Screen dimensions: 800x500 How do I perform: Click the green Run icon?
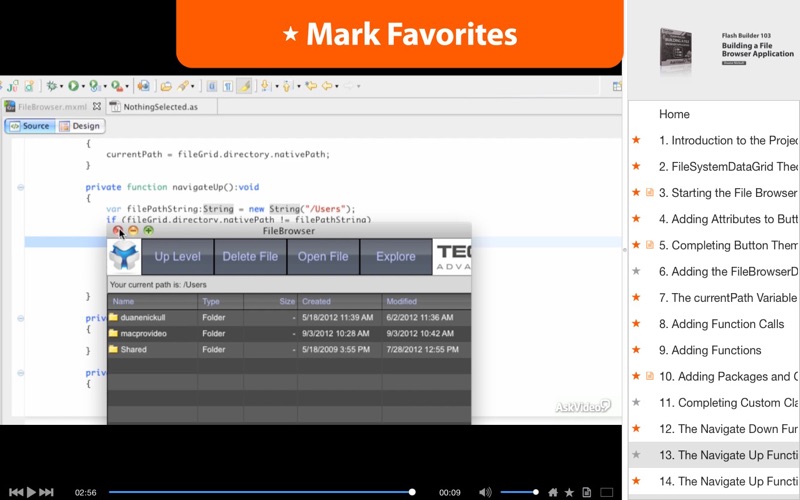tap(73, 86)
